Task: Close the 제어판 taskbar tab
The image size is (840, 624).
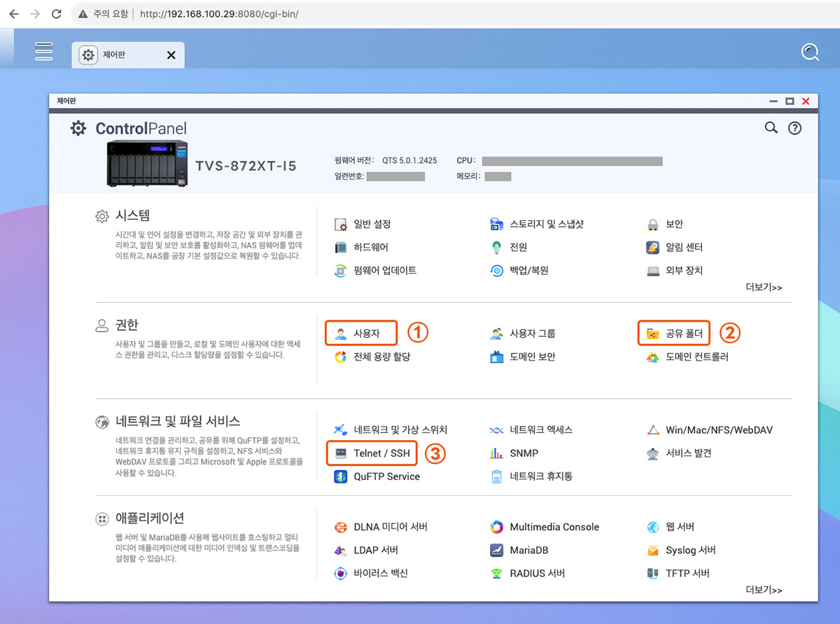Action: pyautogui.click(x=171, y=55)
